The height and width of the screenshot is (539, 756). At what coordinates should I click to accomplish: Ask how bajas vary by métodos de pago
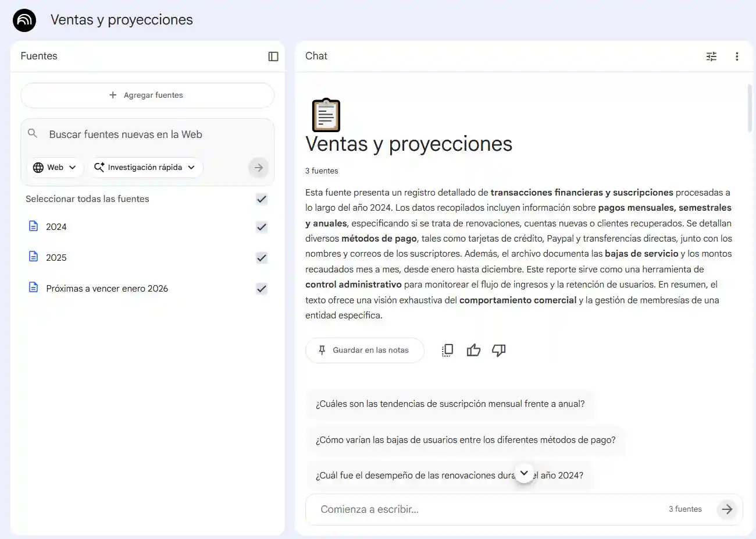[x=466, y=440]
